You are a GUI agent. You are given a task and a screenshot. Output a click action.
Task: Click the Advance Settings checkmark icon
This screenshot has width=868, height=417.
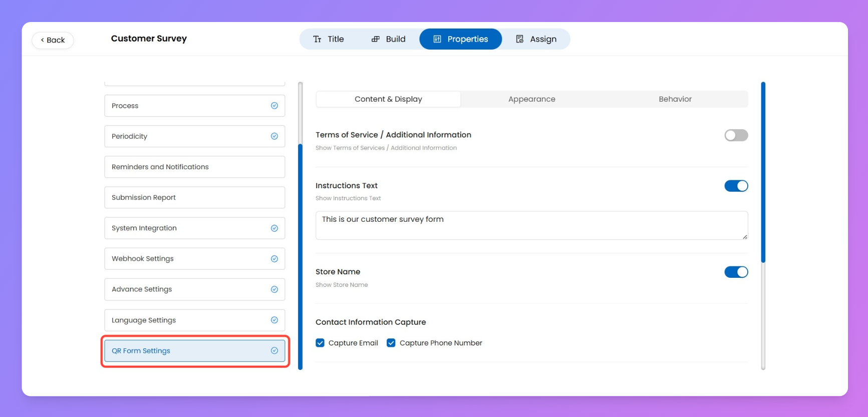coord(274,289)
